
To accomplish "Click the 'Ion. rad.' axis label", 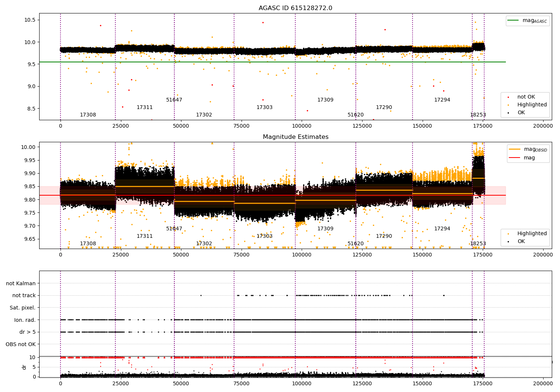I will pyautogui.click(x=25, y=320).
